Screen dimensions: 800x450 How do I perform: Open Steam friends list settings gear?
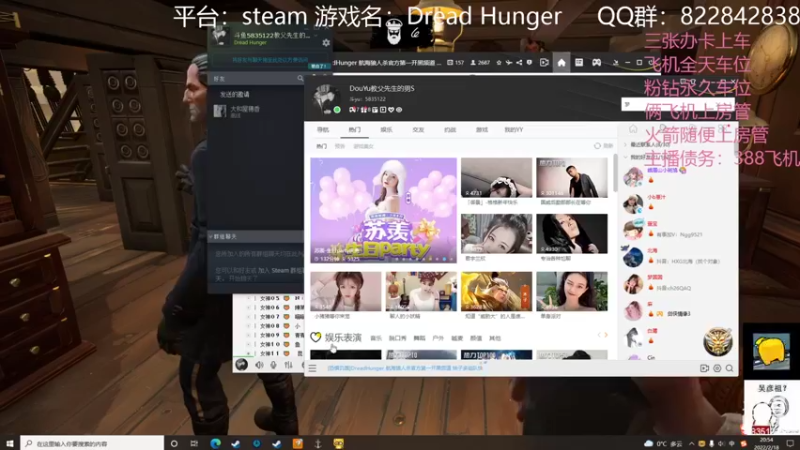point(326,43)
